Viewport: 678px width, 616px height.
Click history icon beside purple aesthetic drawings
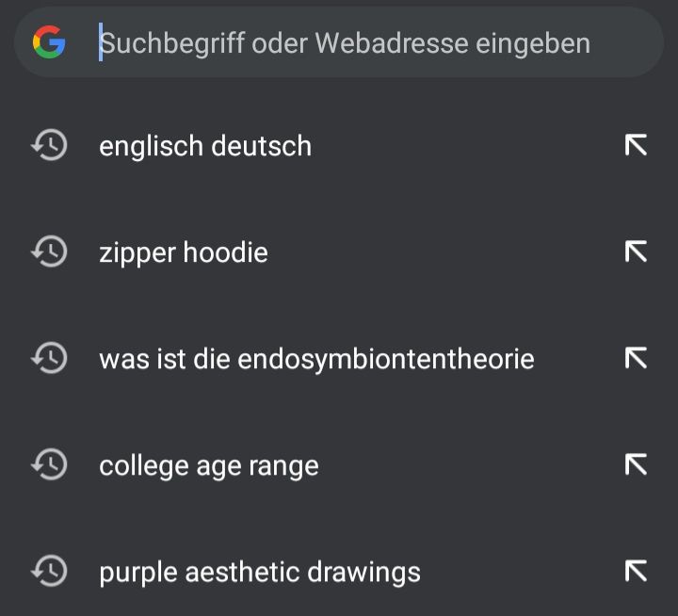coord(49,572)
